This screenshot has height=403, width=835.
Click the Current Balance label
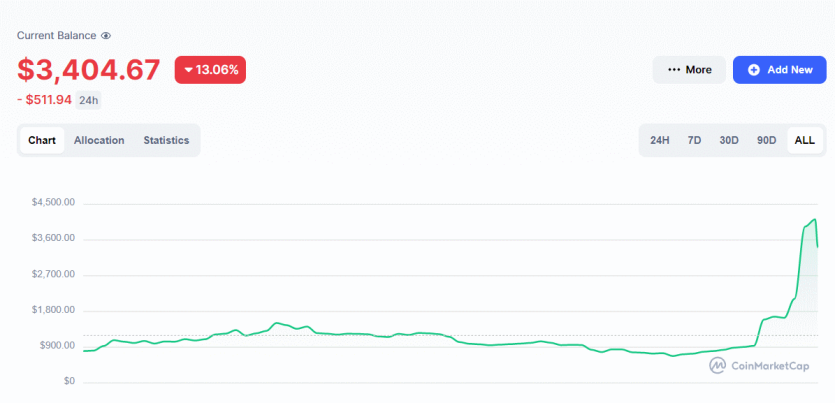point(56,36)
